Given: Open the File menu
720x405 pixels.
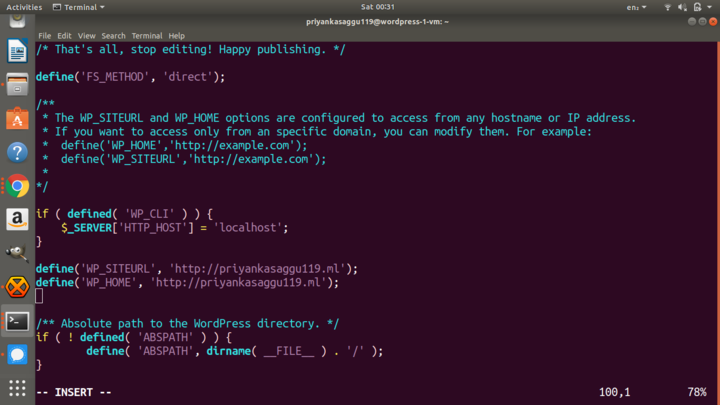Looking at the screenshot, I should pyautogui.click(x=44, y=35).
